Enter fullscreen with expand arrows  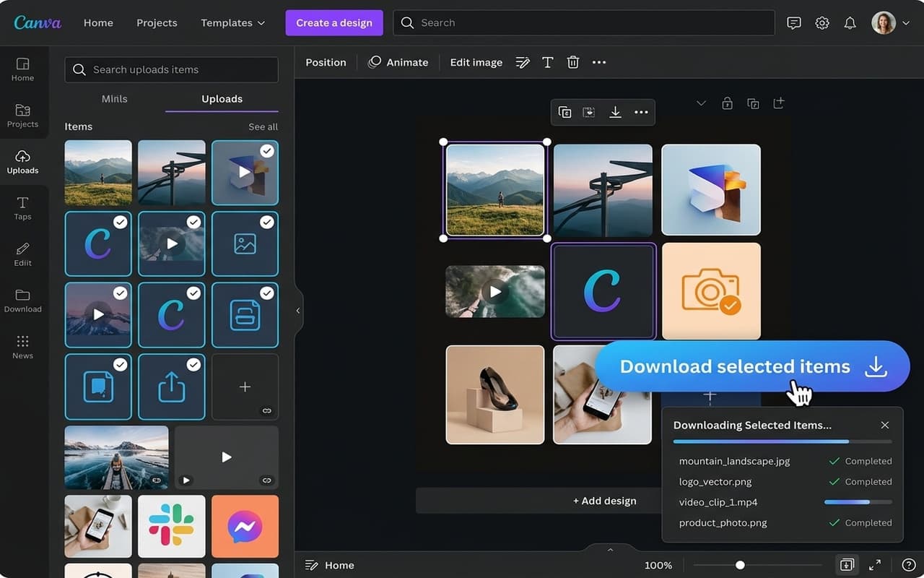coord(875,565)
